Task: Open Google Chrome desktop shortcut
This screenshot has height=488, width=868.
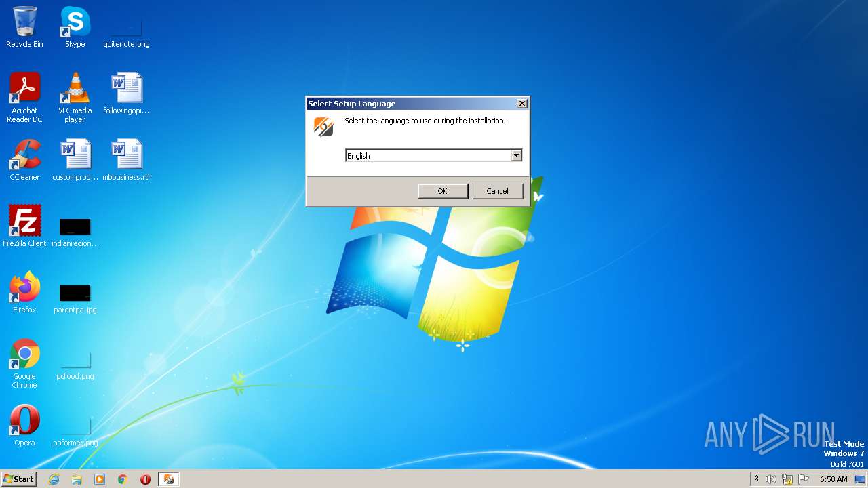Action: point(24,363)
